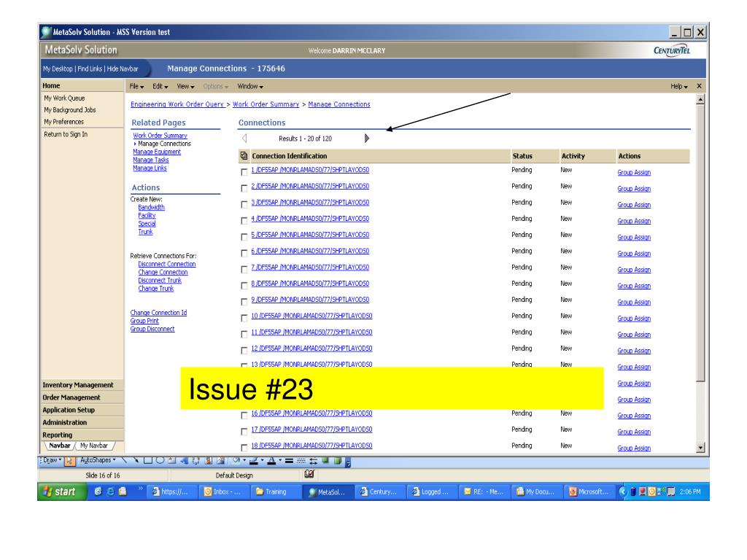
Task: Open Internet Explorer from Quick Launch
Action: (110, 491)
